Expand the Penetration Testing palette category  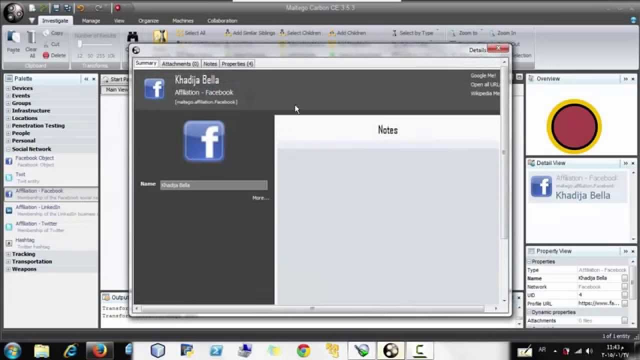pyautogui.click(x=8, y=126)
